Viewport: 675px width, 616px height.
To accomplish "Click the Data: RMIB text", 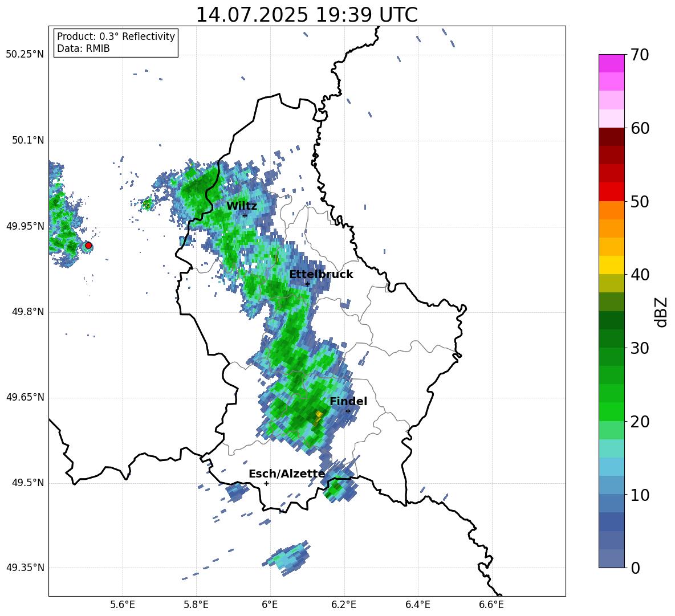I will click(83, 48).
